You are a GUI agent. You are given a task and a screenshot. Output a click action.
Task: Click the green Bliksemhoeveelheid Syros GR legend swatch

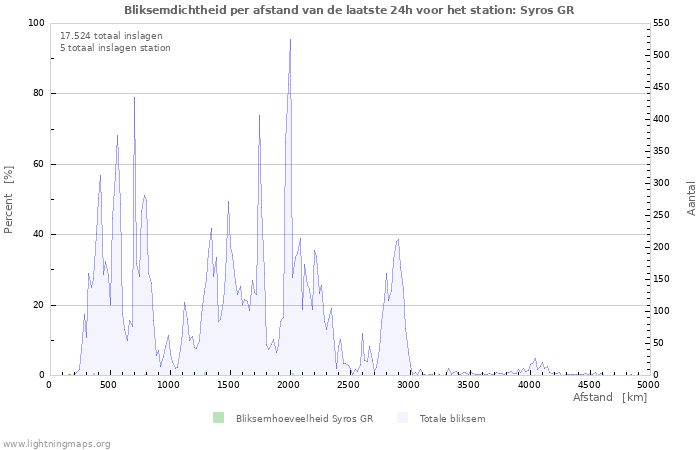click(x=218, y=418)
